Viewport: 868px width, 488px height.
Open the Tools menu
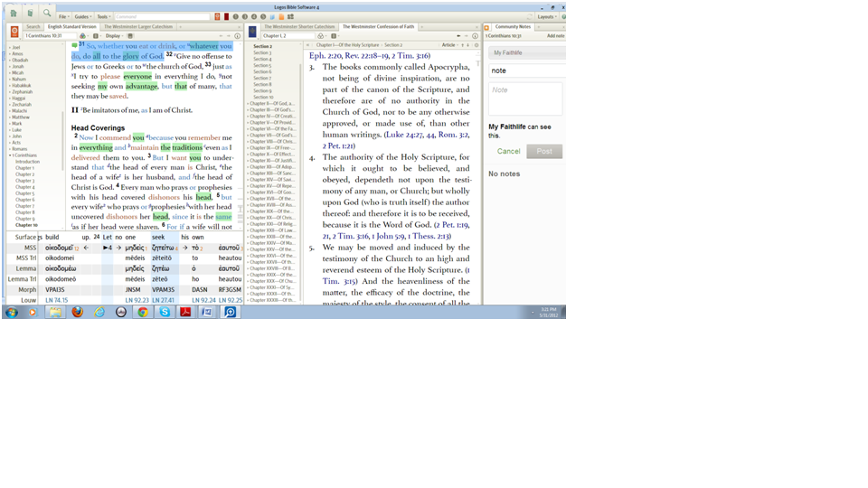(x=103, y=16)
